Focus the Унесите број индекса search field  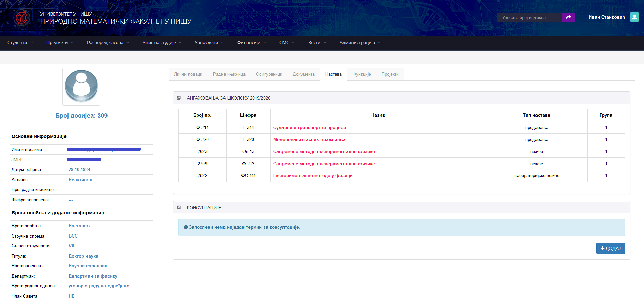pos(529,17)
